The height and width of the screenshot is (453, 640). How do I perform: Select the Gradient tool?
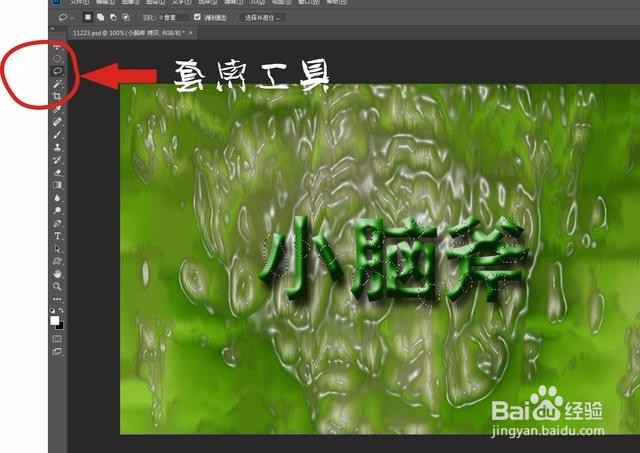point(58,185)
